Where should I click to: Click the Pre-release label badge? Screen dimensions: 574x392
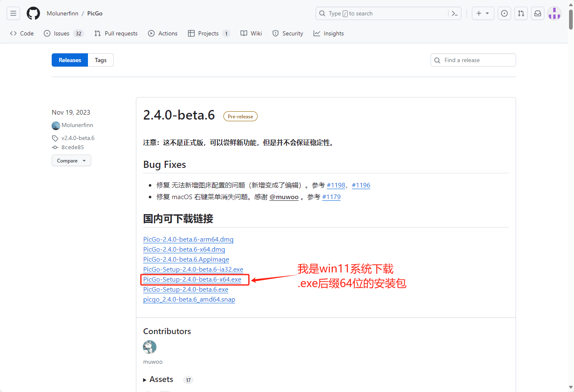[x=241, y=116]
